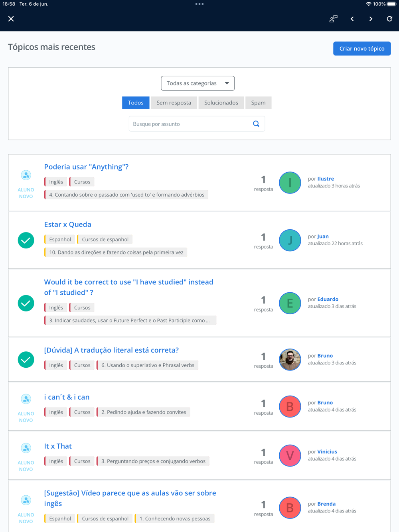Image resolution: width=399 pixels, height=532 pixels.
Task: Click the green 'I' avatar of Ilustre
Action: click(290, 183)
